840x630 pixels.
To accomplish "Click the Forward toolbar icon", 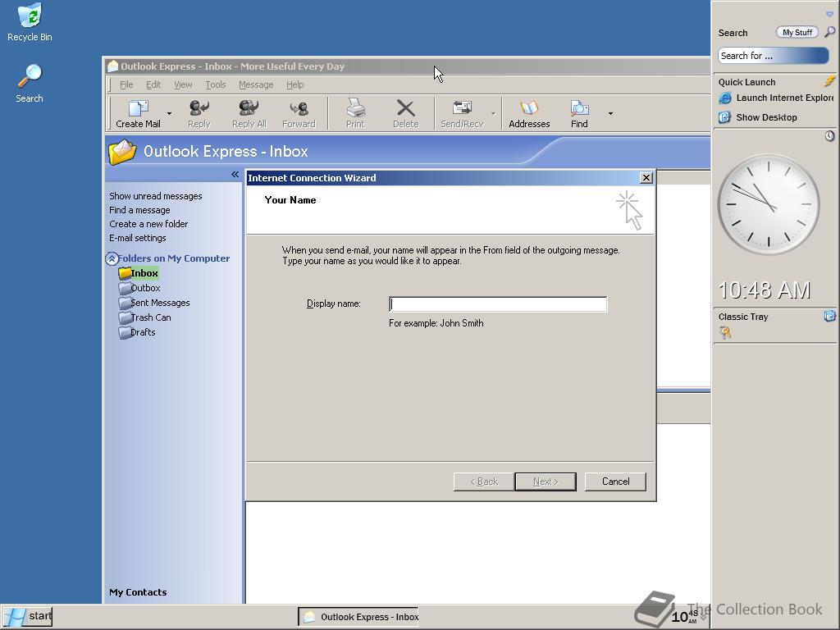I will pos(299,109).
